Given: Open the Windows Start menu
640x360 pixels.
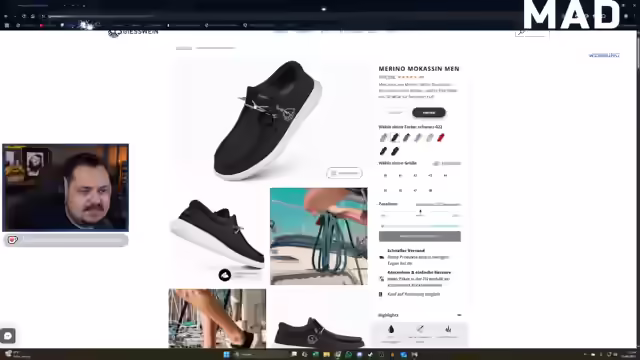Looking at the screenshot, I should point(227,354).
